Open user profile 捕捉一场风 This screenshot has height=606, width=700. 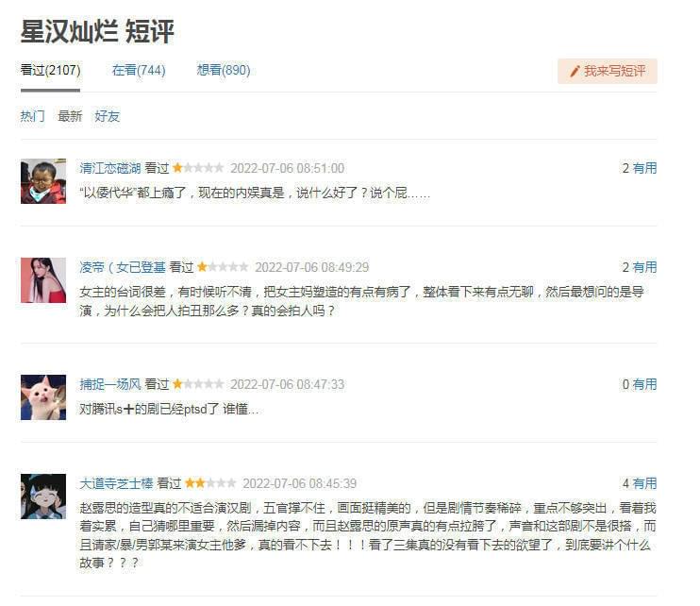(110, 384)
